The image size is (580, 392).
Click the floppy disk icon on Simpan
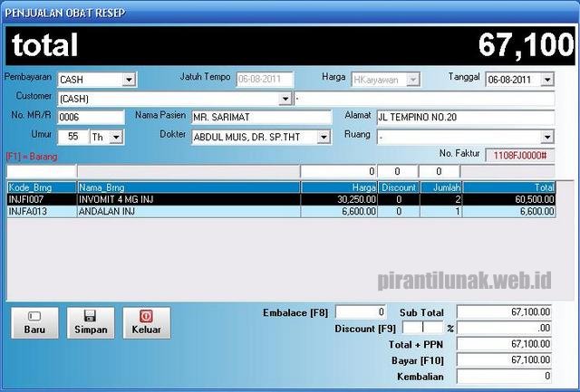pyautogui.click(x=90, y=316)
